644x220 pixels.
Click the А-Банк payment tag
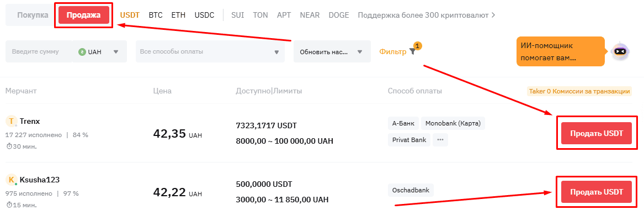point(403,123)
